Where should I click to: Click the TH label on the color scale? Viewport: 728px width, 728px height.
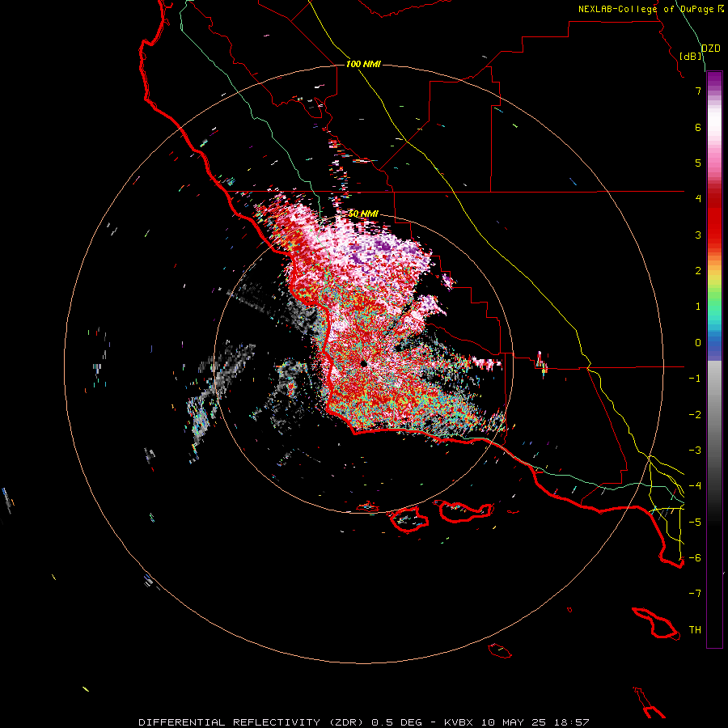tap(695, 630)
